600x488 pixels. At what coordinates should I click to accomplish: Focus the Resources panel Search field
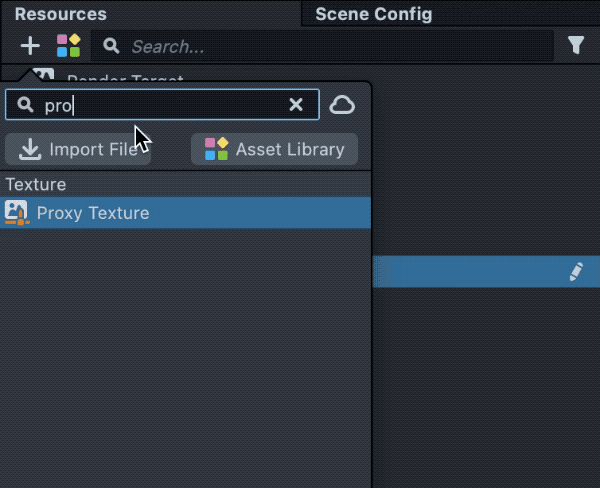(x=330, y=46)
